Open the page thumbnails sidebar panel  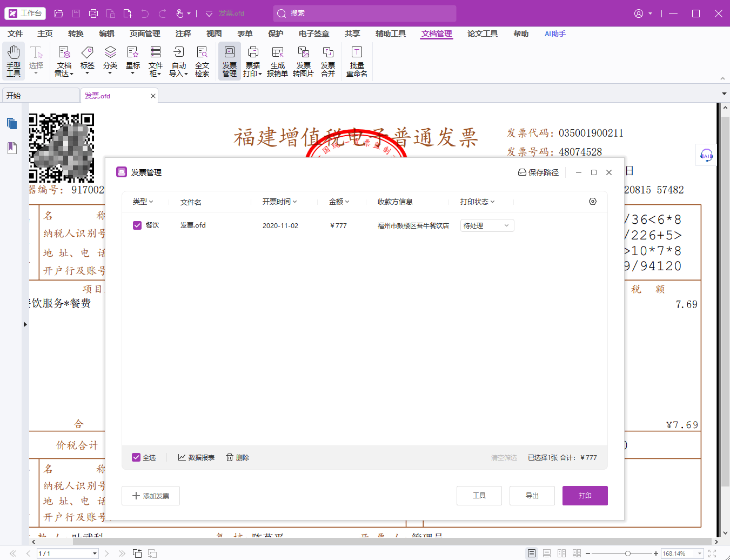click(x=12, y=124)
